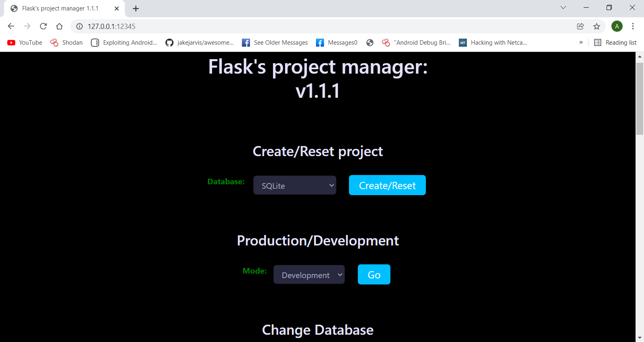Show hidden bookmarks via double-chevron
The image size is (644, 342).
pyautogui.click(x=581, y=42)
